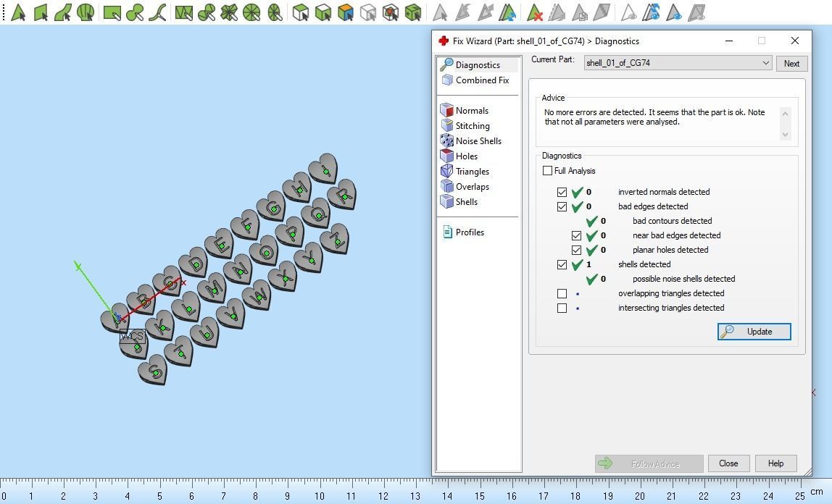The width and height of the screenshot is (832, 504).
Task: Choose the rectangle window marking tool
Action: pos(112,12)
